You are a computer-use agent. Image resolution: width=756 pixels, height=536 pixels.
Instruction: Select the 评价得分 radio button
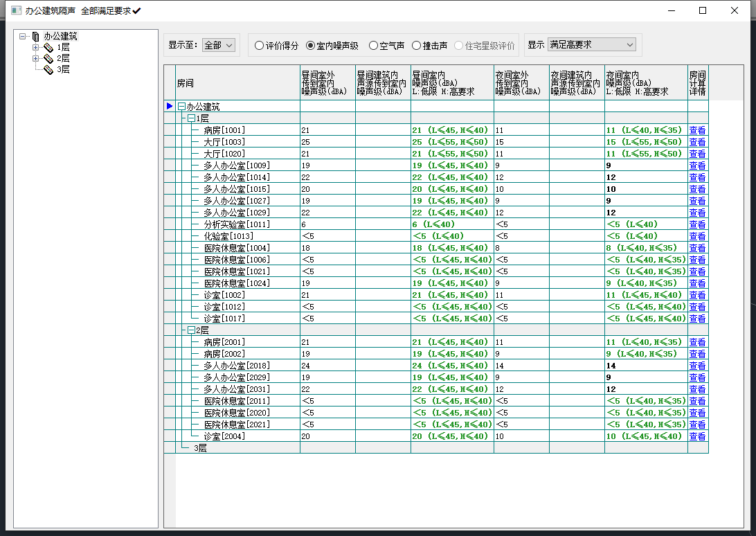pos(260,46)
